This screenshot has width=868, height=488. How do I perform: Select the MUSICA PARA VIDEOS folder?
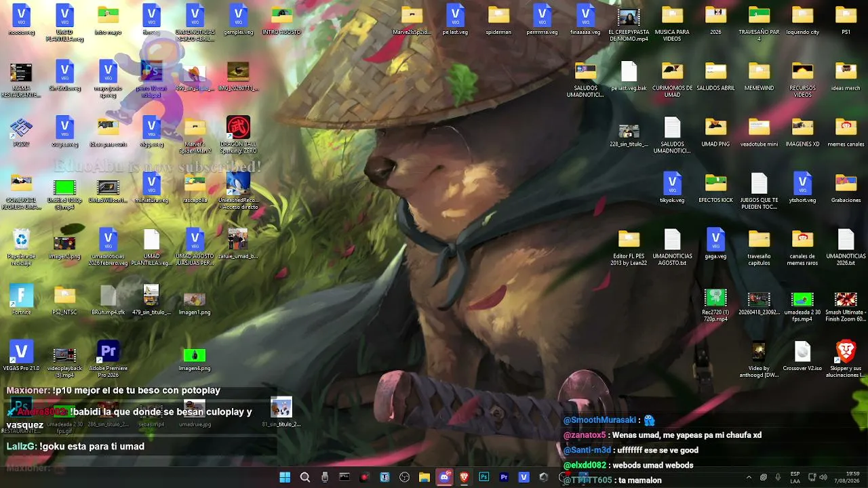[672, 22]
